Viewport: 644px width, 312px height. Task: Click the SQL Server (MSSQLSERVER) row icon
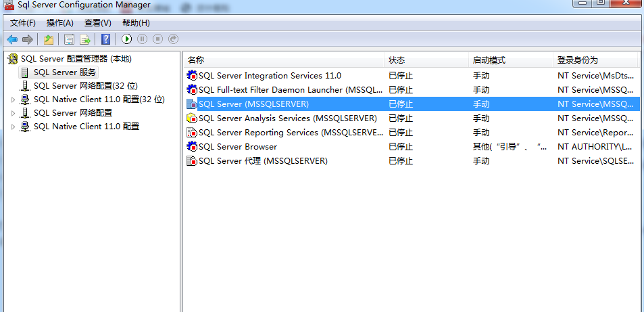pos(192,104)
